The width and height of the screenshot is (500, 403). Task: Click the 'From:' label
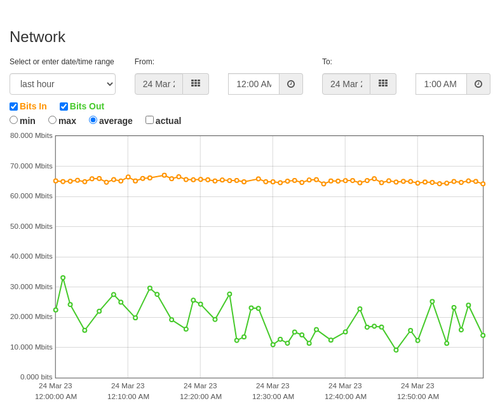[144, 62]
